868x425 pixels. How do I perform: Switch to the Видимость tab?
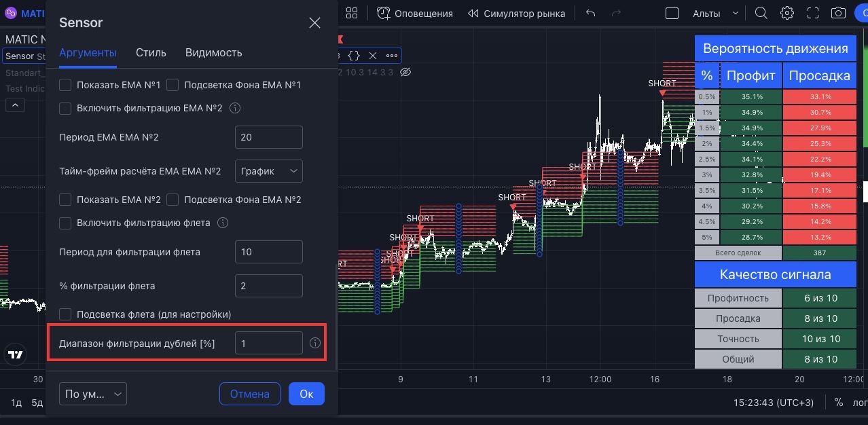[213, 52]
